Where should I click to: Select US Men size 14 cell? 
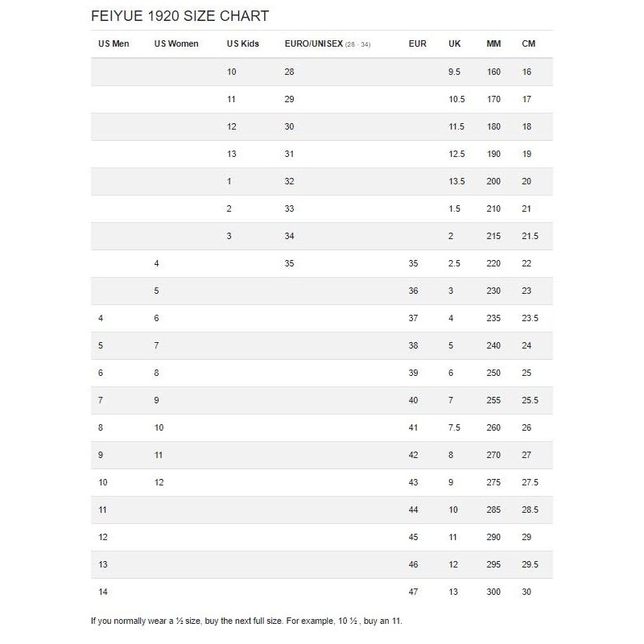pyautogui.click(x=102, y=592)
